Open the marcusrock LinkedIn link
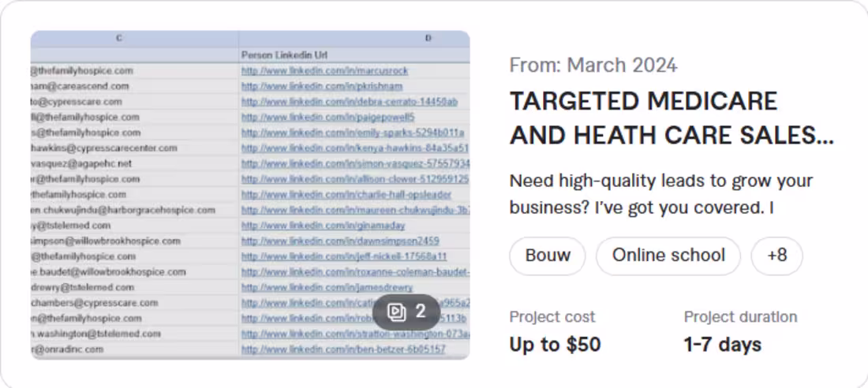868x388 pixels. tap(324, 71)
